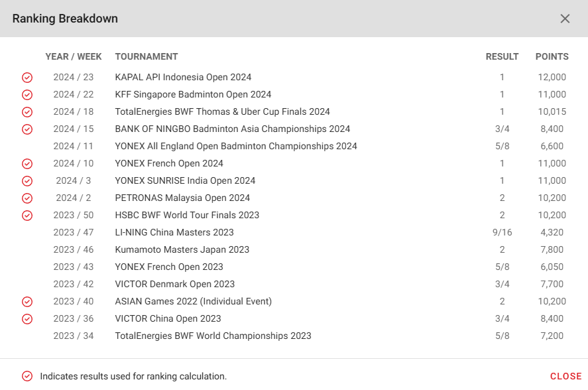Image resolution: width=588 pixels, height=390 pixels.
Task: Click the check icon next to ASIAN Games 2022
Action: pos(27,302)
